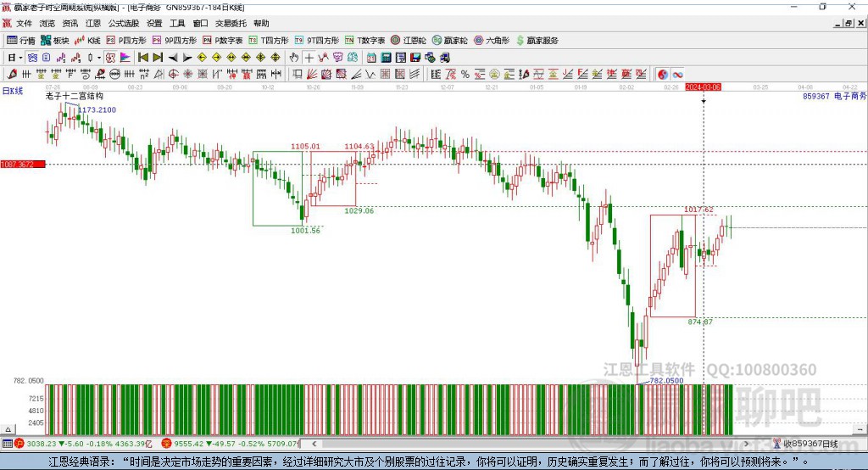The width and height of the screenshot is (868, 470).
Task: Open the 帮助 menu
Action: pyautogui.click(x=261, y=23)
